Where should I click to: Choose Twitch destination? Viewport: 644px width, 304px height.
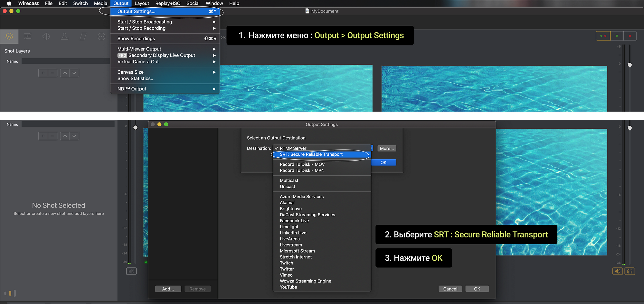point(322,263)
